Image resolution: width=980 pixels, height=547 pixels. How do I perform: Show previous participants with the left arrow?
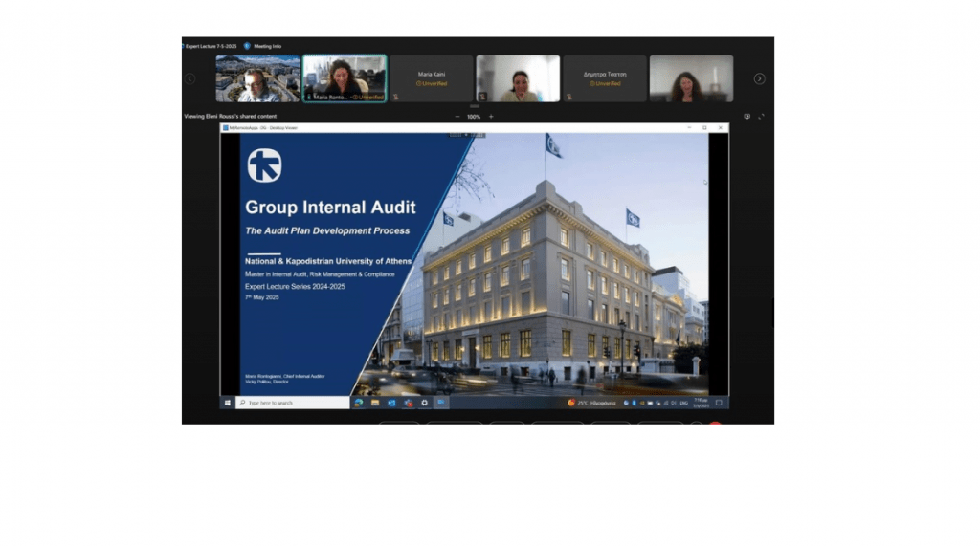(190, 78)
